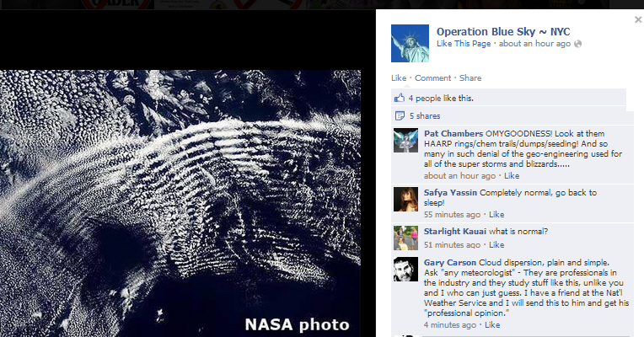Open Safya Yassin's profile avatar
This screenshot has width=644, height=337.
(x=405, y=200)
